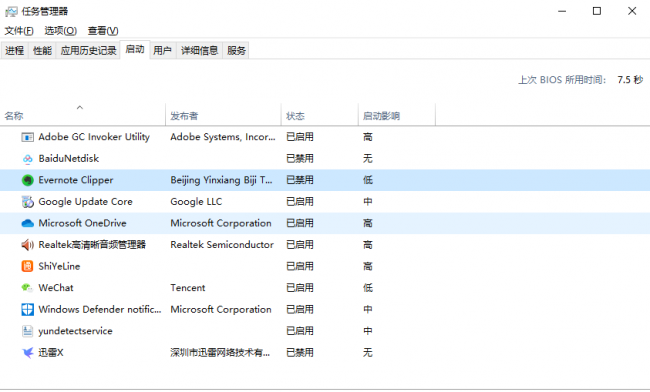Click the 高 impact value for ShiYeLine
This screenshot has height=392, width=650.
pyautogui.click(x=368, y=266)
